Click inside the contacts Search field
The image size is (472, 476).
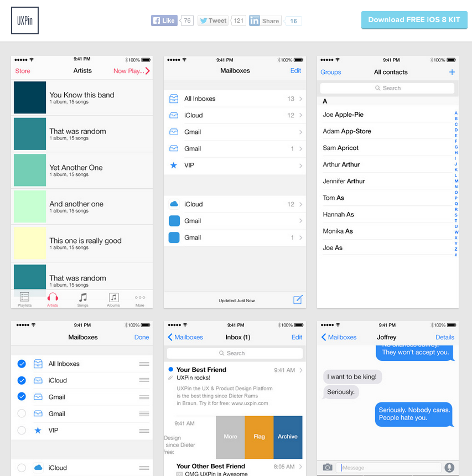(x=387, y=87)
